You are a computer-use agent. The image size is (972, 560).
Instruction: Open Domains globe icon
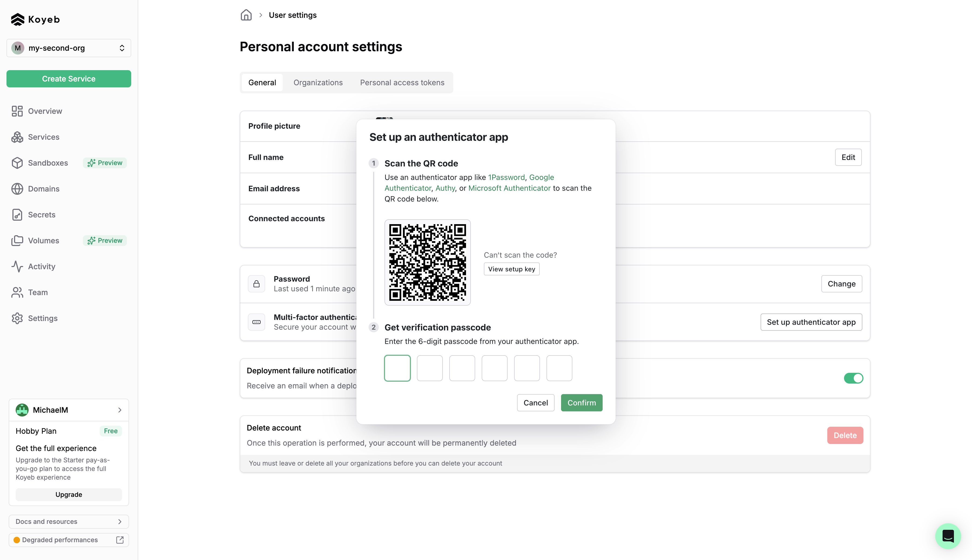click(17, 189)
